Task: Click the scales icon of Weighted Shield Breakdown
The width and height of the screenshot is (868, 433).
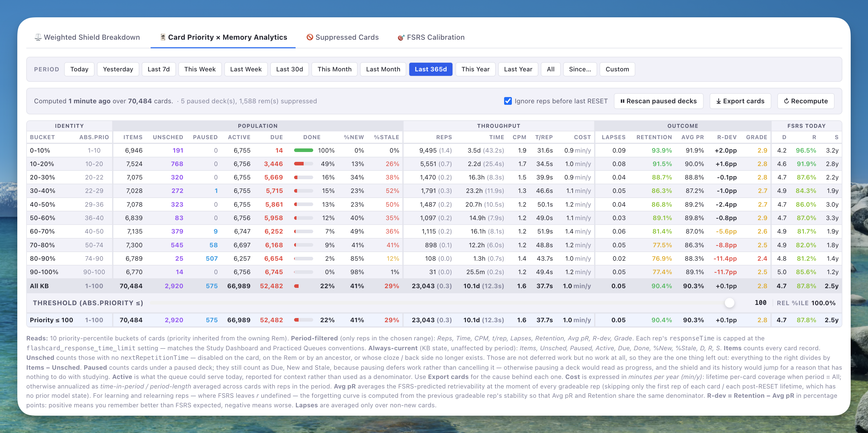Action: click(x=38, y=37)
